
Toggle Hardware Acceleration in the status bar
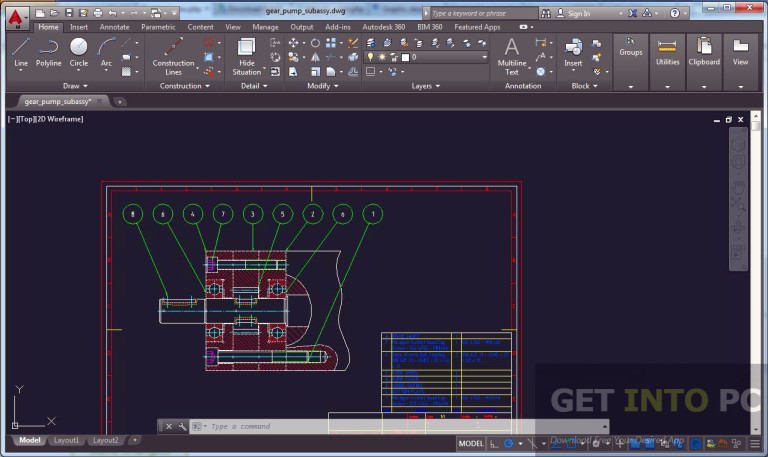696,444
